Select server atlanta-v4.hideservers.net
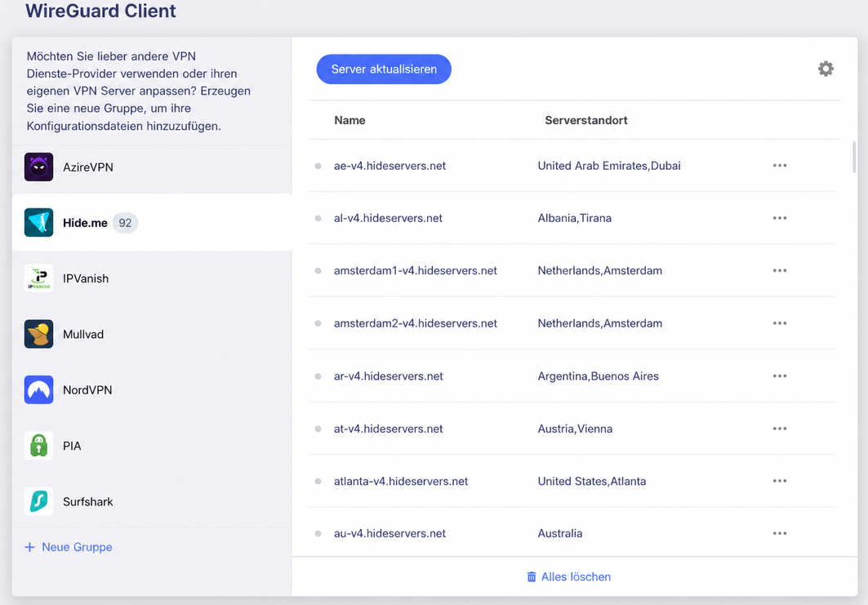 401,481
